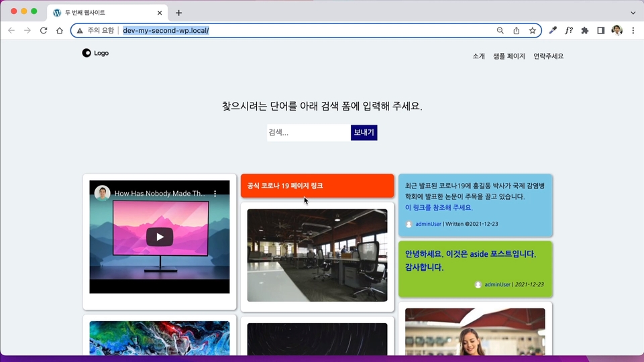Image resolution: width=644 pixels, height=362 pixels.
Task: Open 공식 코로나 19 페이지 링크
Action: [x=285, y=186]
